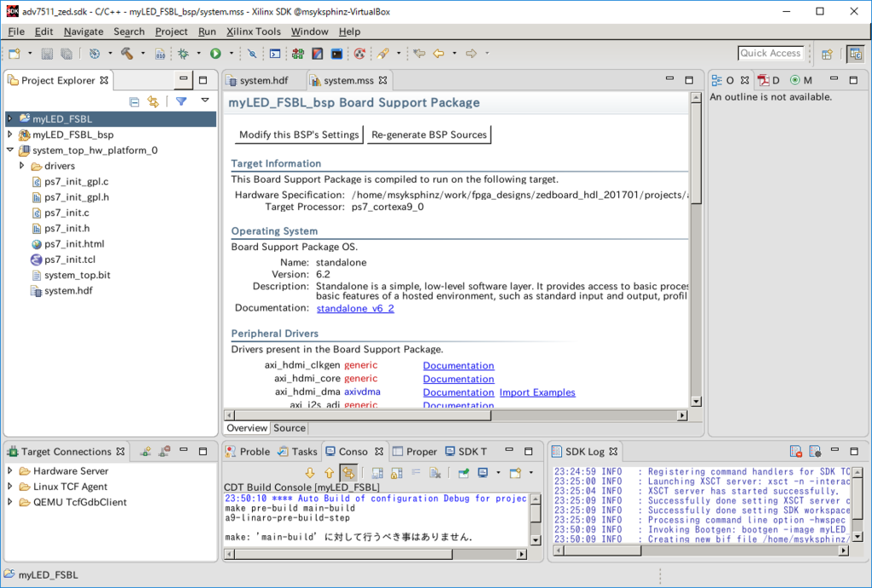The height and width of the screenshot is (588, 872).
Task: Select ps7_init.html file
Action: 74,244
